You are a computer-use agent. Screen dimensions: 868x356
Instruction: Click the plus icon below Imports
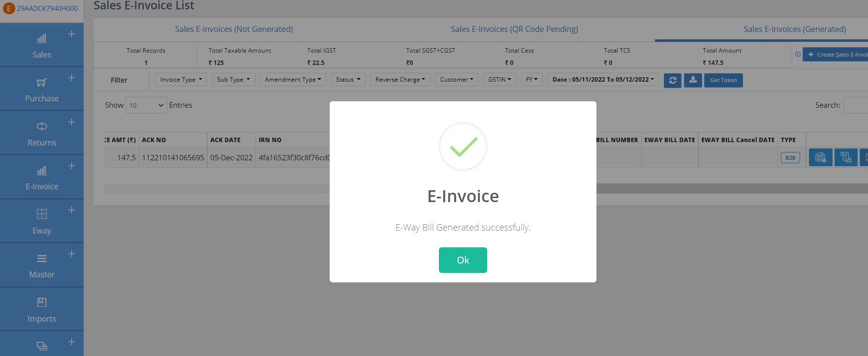point(71,342)
